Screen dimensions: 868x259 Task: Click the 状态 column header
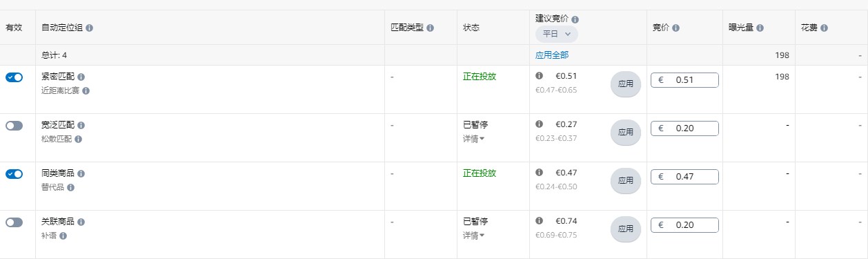(x=471, y=28)
